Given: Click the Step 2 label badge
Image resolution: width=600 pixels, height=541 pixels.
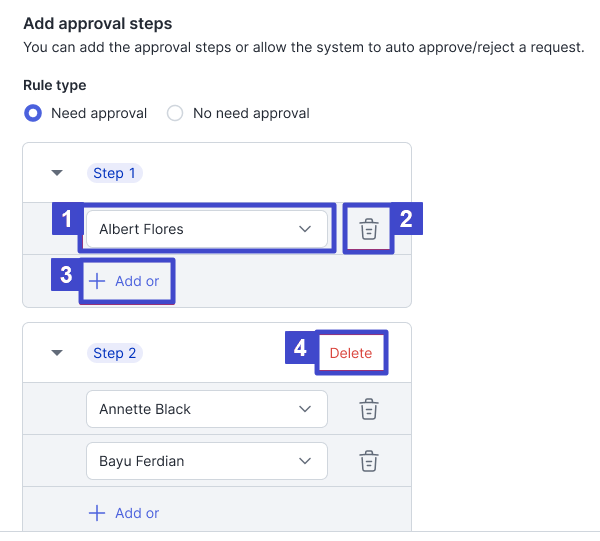Looking at the screenshot, I should (115, 353).
